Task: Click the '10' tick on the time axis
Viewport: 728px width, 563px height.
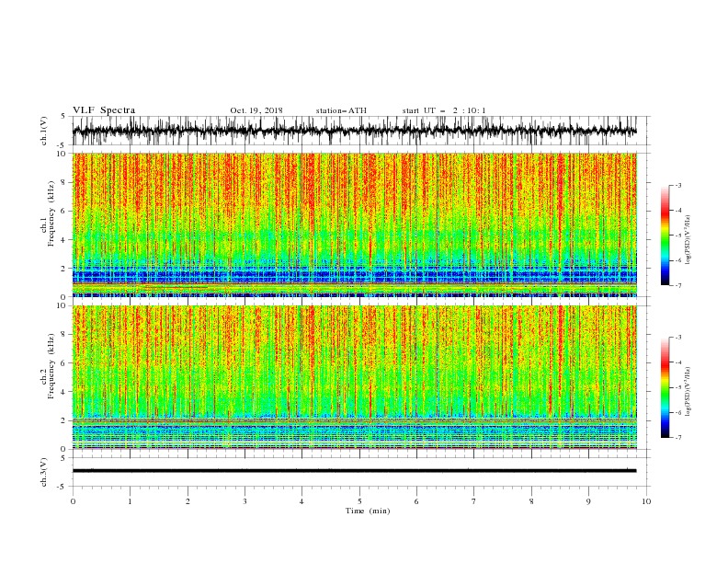Action: pyautogui.click(x=646, y=501)
